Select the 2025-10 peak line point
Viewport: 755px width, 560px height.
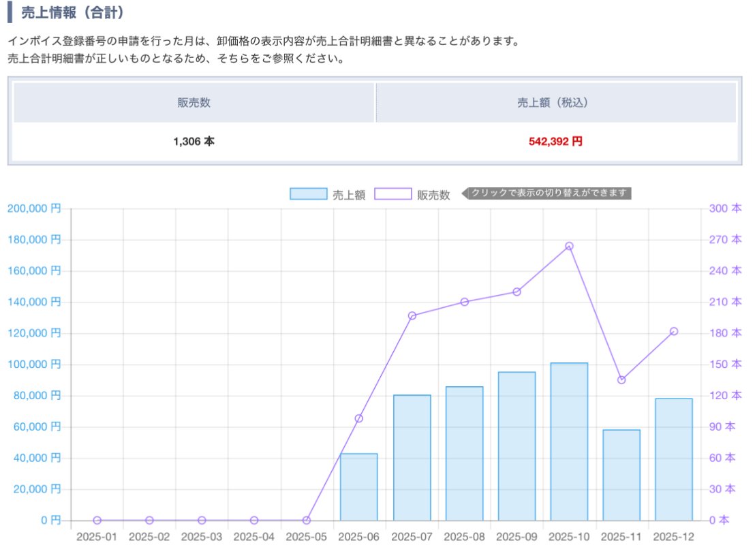coord(569,246)
